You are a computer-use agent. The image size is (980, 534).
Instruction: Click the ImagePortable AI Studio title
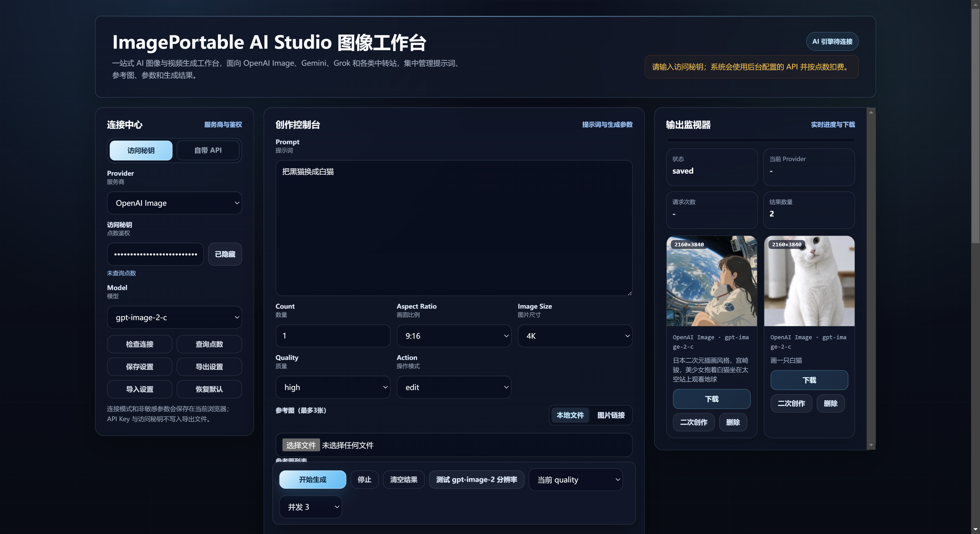269,42
